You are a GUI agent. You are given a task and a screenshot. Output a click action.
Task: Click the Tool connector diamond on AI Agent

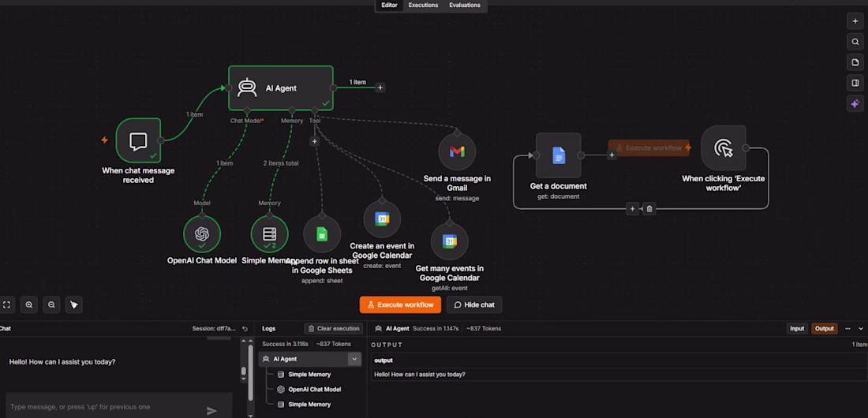314,110
